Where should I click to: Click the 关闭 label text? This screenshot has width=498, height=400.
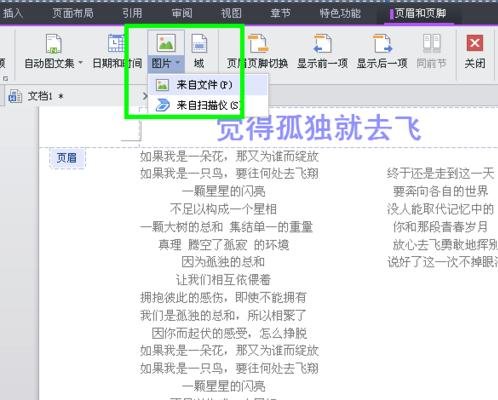click(x=475, y=63)
